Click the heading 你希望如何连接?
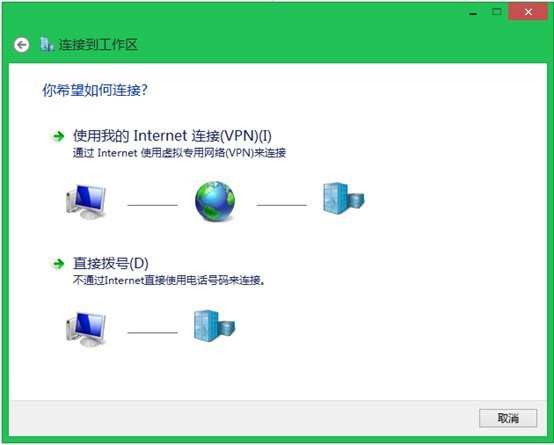Image resolution: width=554 pixels, height=445 pixels. tap(95, 90)
